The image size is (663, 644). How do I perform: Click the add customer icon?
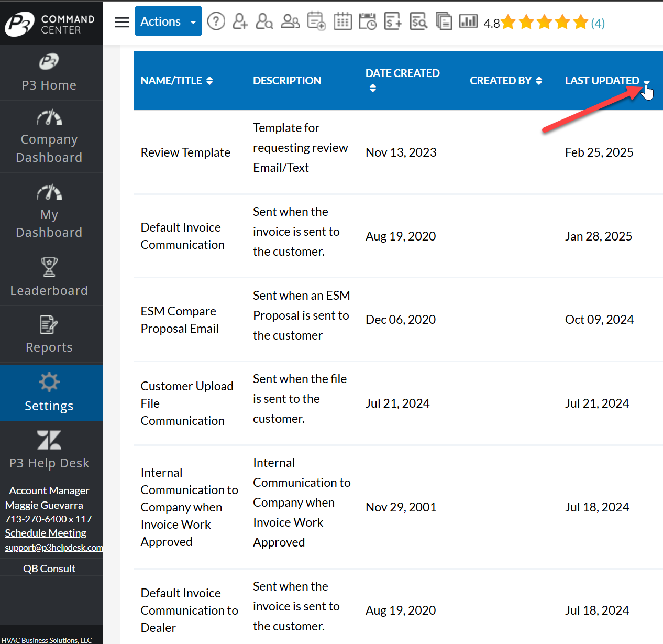coord(240,21)
